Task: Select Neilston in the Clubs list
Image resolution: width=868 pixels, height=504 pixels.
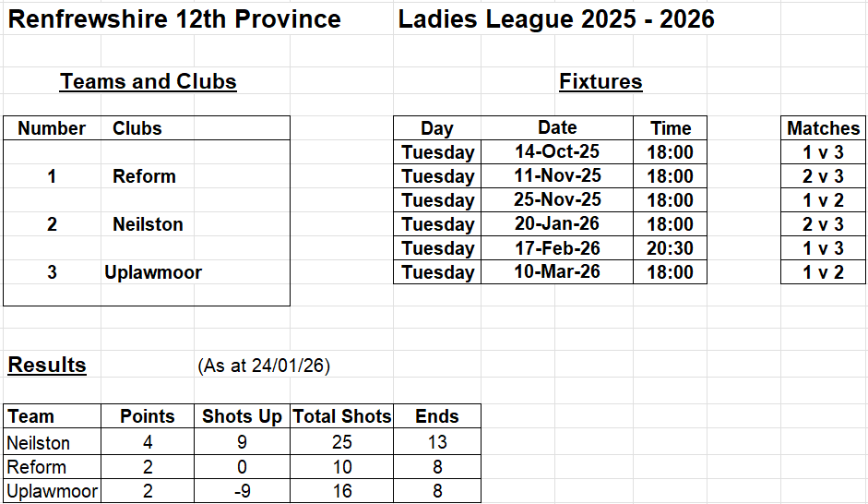Action: click(148, 224)
